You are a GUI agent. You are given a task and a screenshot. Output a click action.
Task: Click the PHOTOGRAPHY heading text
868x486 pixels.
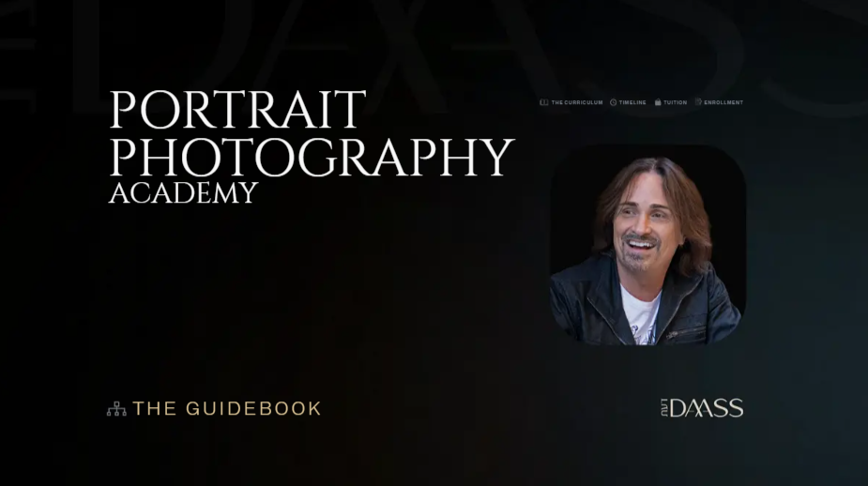(312, 156)
